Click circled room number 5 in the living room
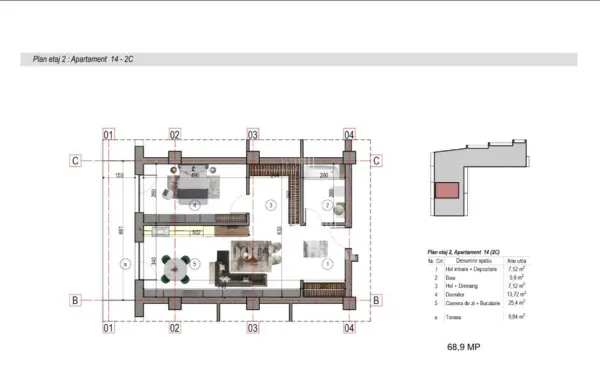 195,264
